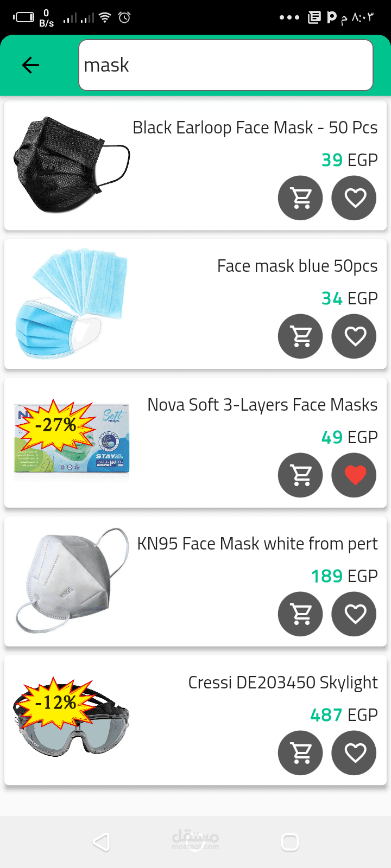391x868 pixels.
Task: Go back using the arrow in the header
Action: point(30,65)
